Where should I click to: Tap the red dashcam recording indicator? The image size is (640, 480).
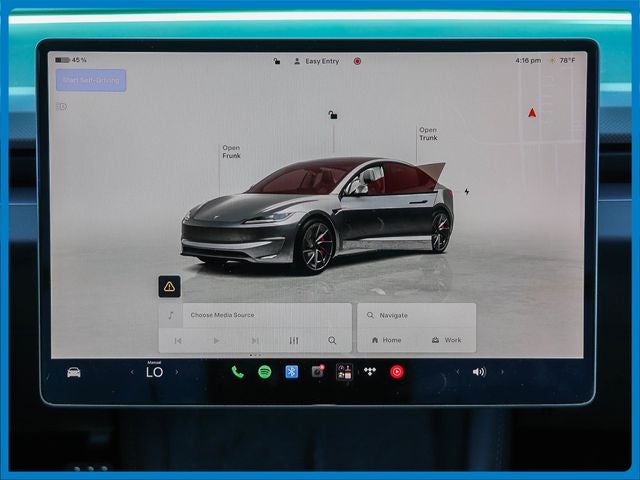pyautogui.click(x=357, y=61)
